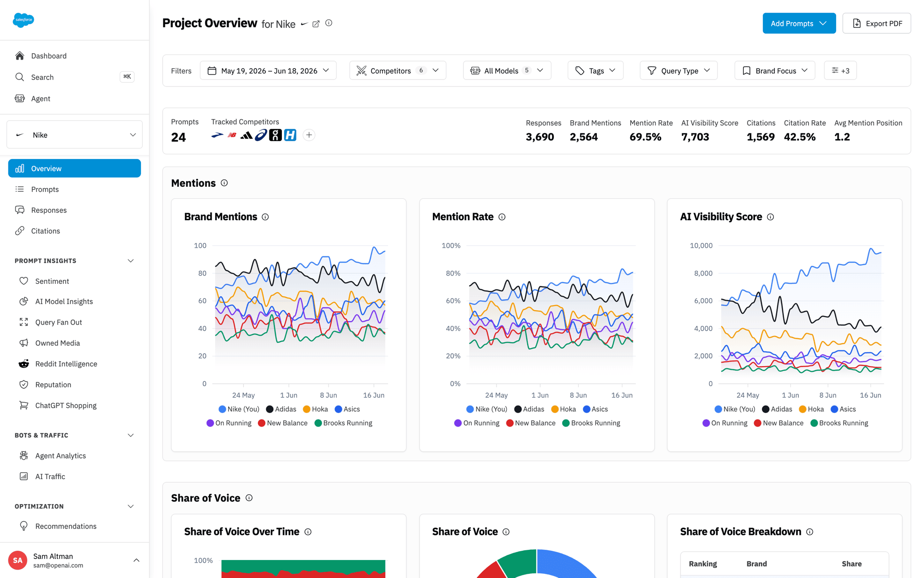The image size is (924, 578).
Task: Click the ChatGPT Shopping cart icon
Action: (x=24, y=406)
